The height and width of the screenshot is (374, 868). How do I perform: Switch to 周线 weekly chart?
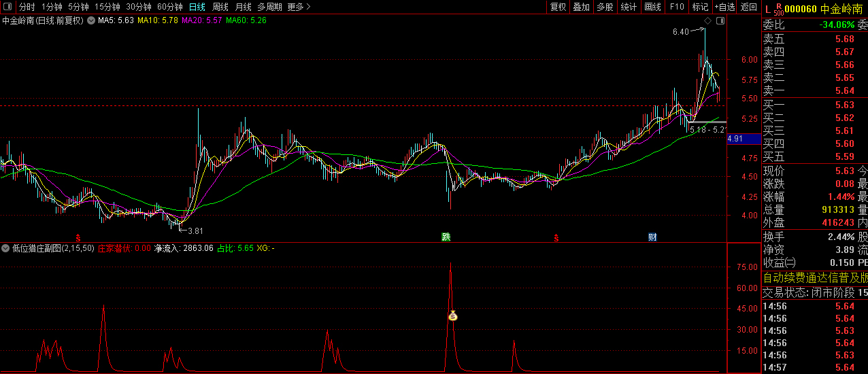220,7
